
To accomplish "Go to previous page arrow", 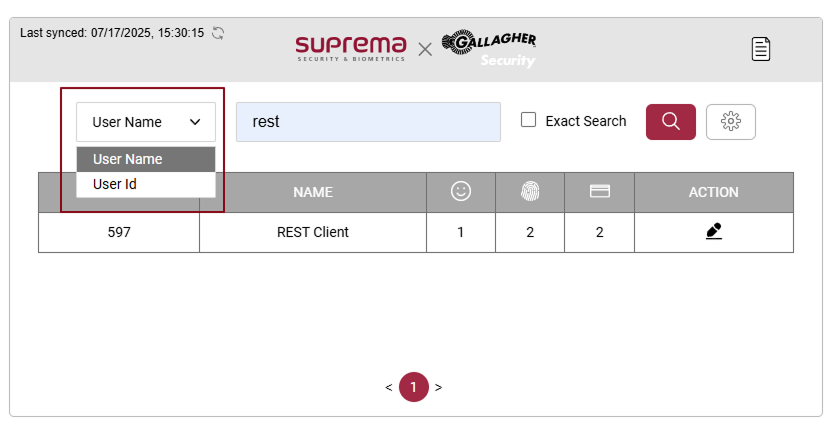I will pyautogui.click(x=389, y=387).
